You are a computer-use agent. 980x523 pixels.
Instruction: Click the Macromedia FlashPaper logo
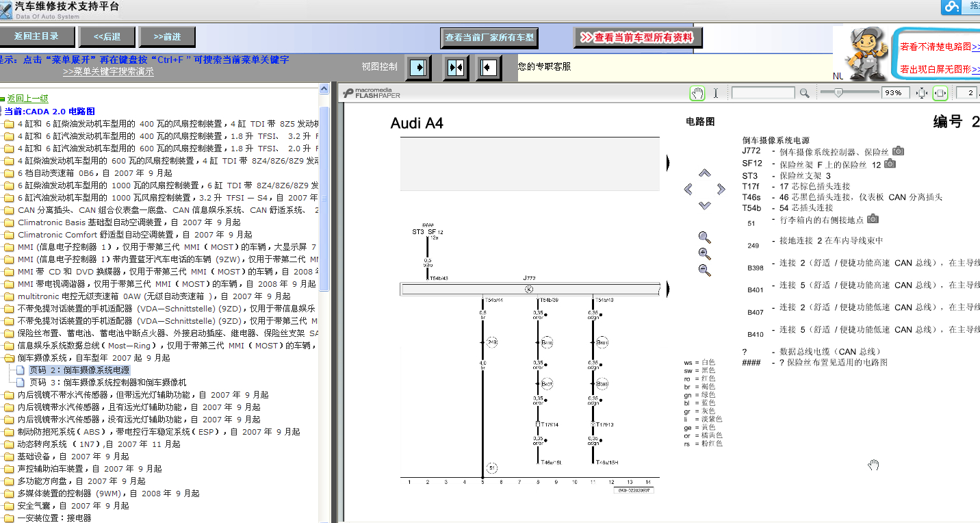(372, 92)
